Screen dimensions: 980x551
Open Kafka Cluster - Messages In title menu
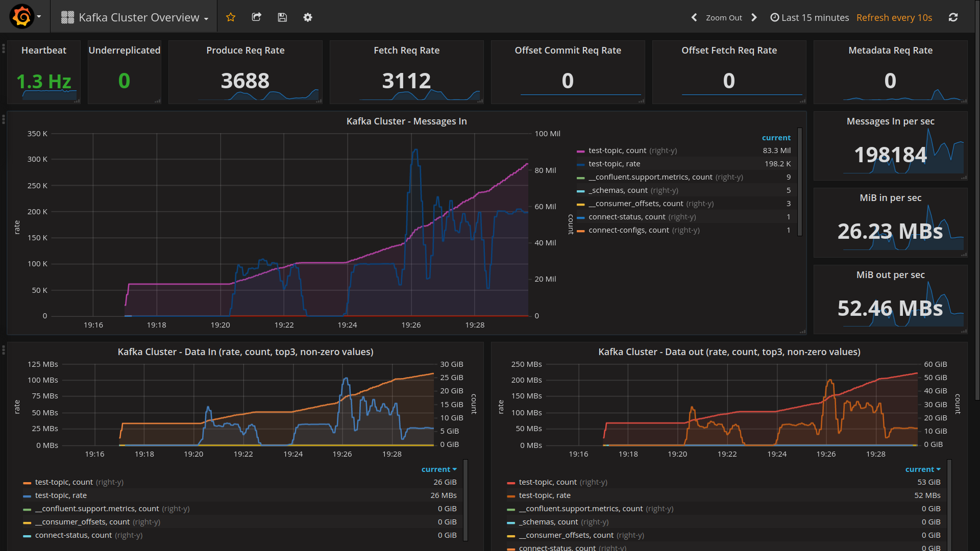pyautogui.click(x=407, y=121)
